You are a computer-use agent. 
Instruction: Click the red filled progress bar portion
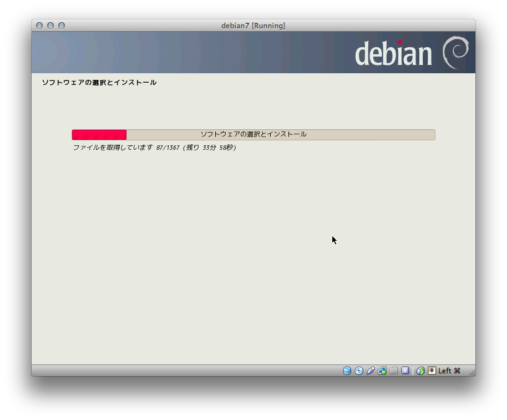(99, 134)
